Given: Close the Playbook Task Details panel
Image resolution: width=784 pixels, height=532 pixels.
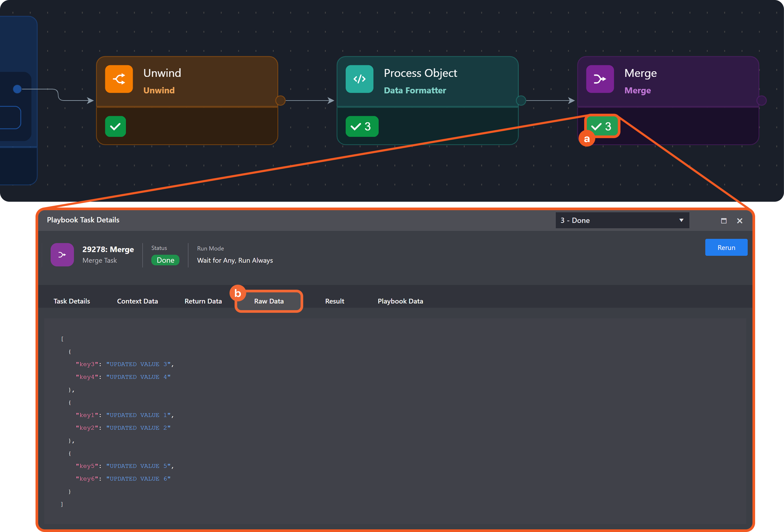Looking at the screenshot, I should point(739,221).
